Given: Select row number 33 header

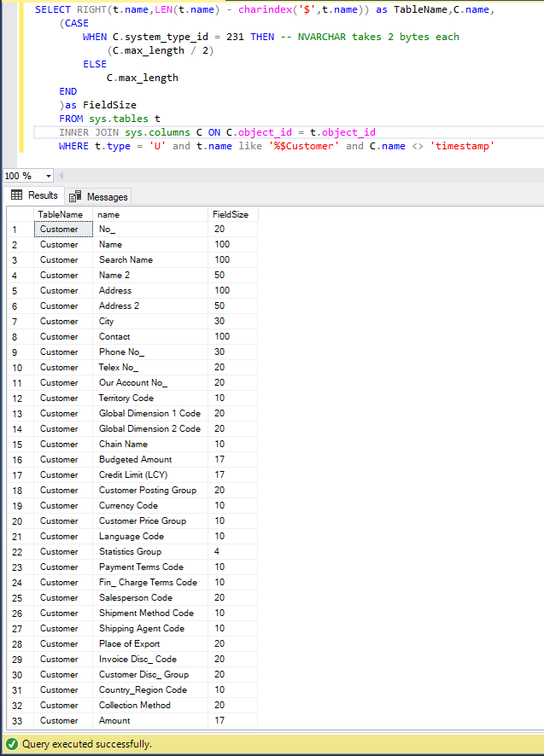Looking at the screenshot, I should 20,721.
